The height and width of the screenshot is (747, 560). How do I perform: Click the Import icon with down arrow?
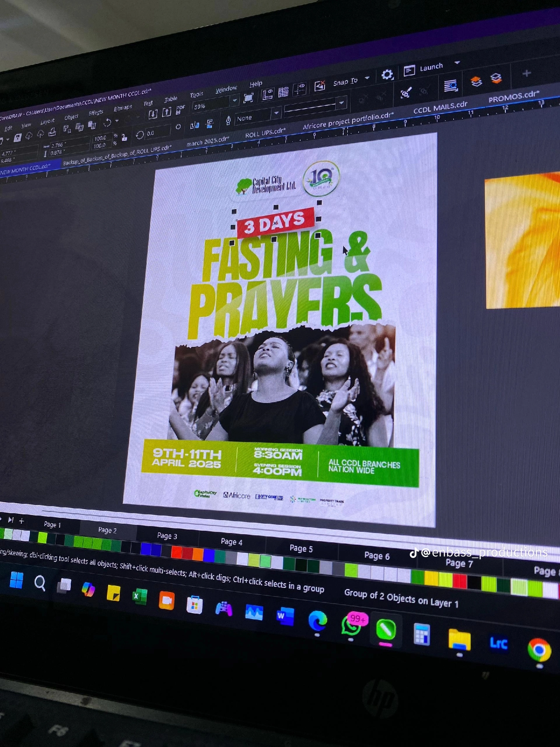[x=153, y=114]
